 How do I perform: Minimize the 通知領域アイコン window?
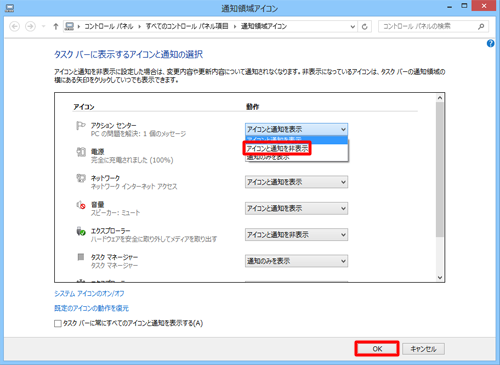(450, 7)
